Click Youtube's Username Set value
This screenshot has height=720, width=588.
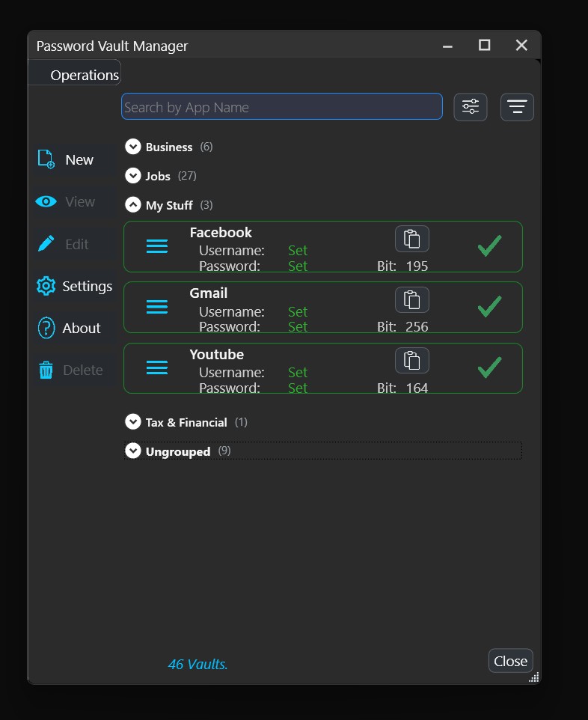(x=298, y=373)
